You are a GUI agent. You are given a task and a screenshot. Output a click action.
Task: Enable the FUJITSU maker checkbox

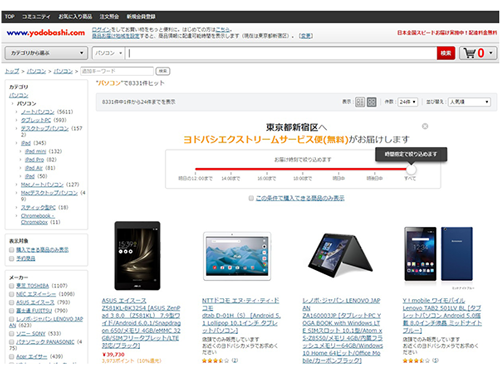[12, 311]
